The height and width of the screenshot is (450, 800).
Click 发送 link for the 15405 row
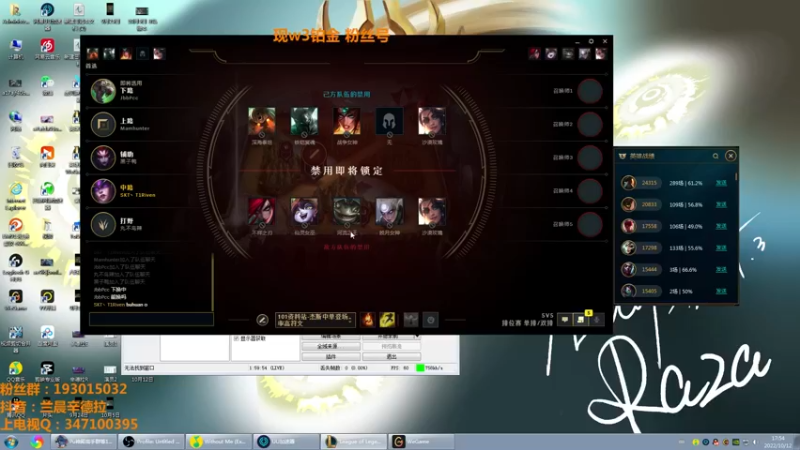[721, 291]
